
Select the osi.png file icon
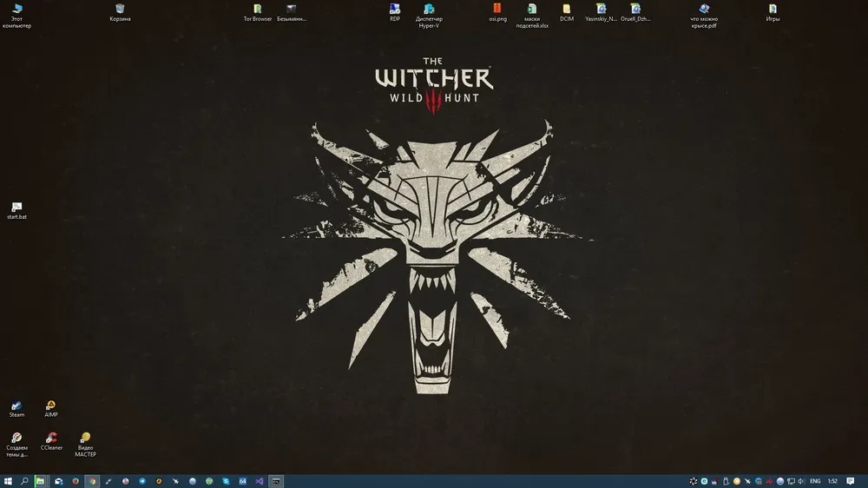pyautogui.click(x=497, y=12)
